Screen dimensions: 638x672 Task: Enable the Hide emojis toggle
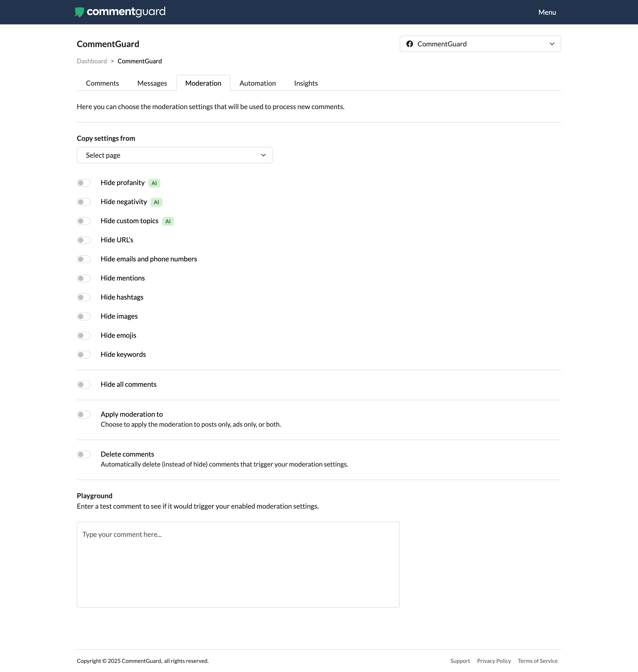click(84, 335)
